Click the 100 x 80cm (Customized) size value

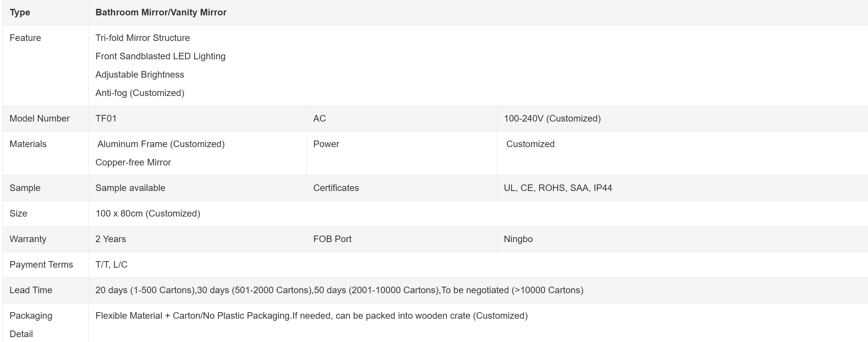[148, 213]
